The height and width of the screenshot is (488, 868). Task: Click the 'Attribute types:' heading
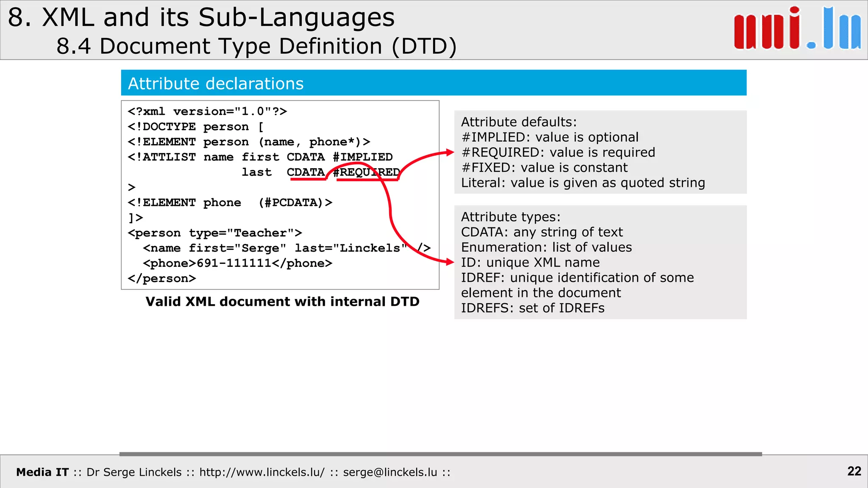pyautogui.click(x=511, y=217)
